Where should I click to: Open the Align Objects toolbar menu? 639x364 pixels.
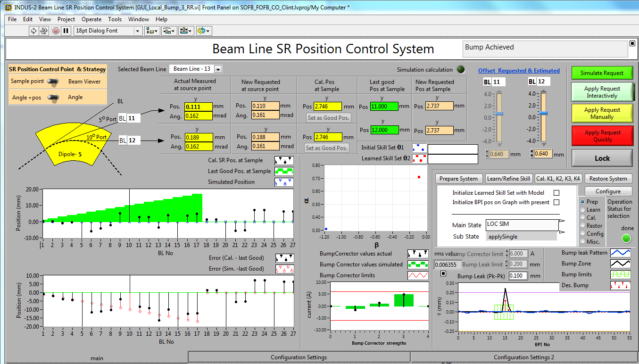(152, 31)
